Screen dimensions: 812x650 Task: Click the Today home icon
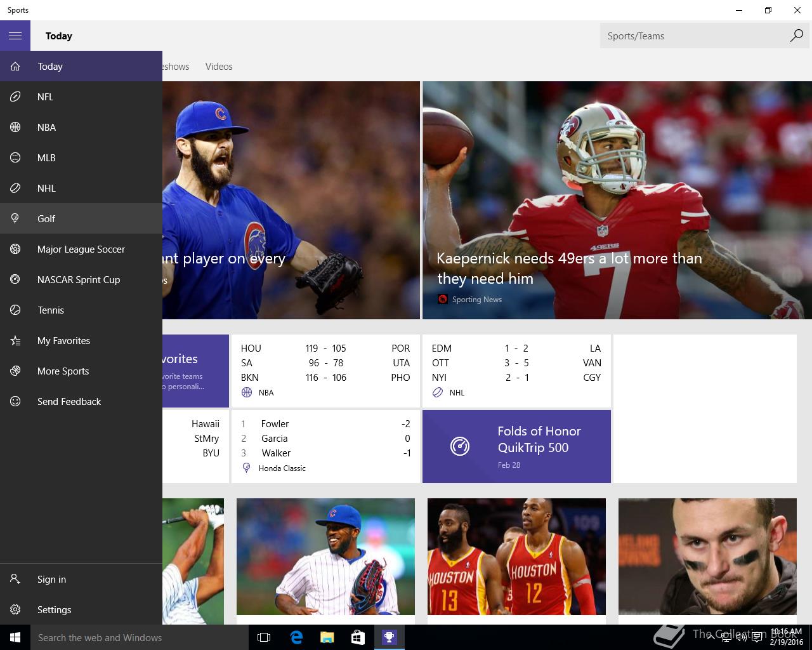point(15,66)
